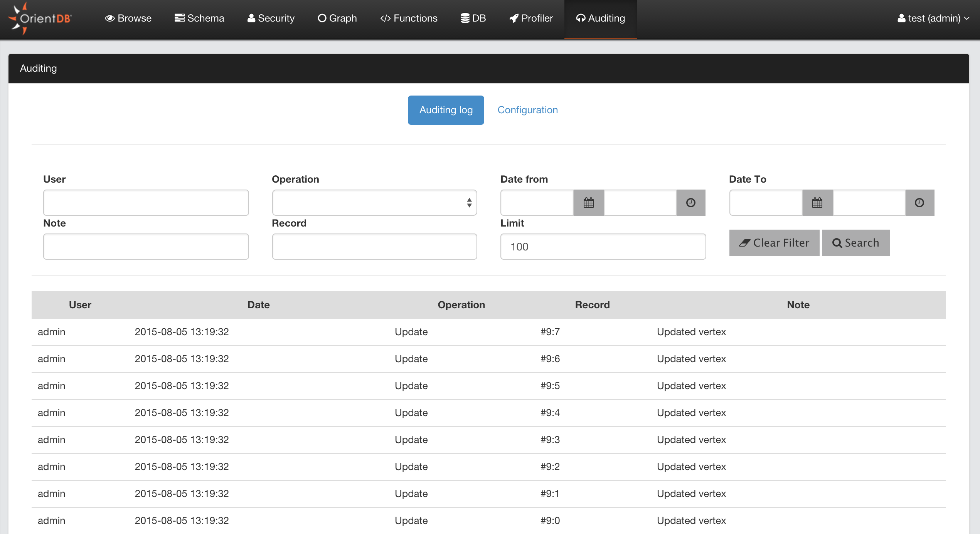
Task: Open the Functions page
Action: tap(409, 18)
